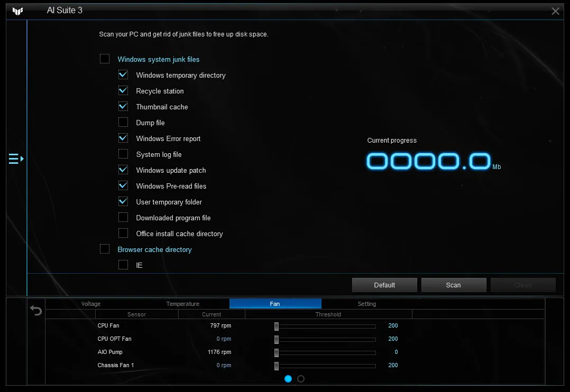Go to the second page indicator dot
The image size is (570, 392).
(x=301, y=379)
